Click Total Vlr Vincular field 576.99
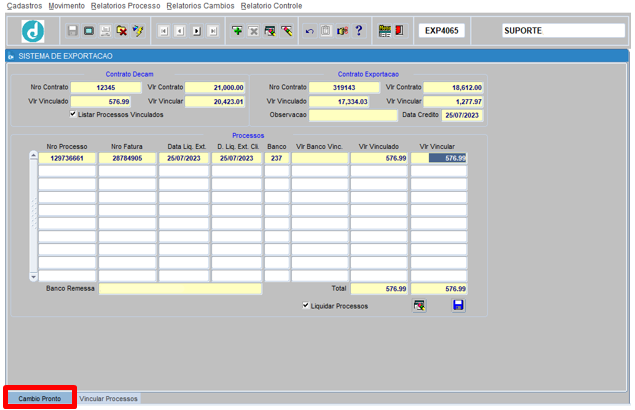This screenshot has width=635, height=410. (x=439, y=289)
